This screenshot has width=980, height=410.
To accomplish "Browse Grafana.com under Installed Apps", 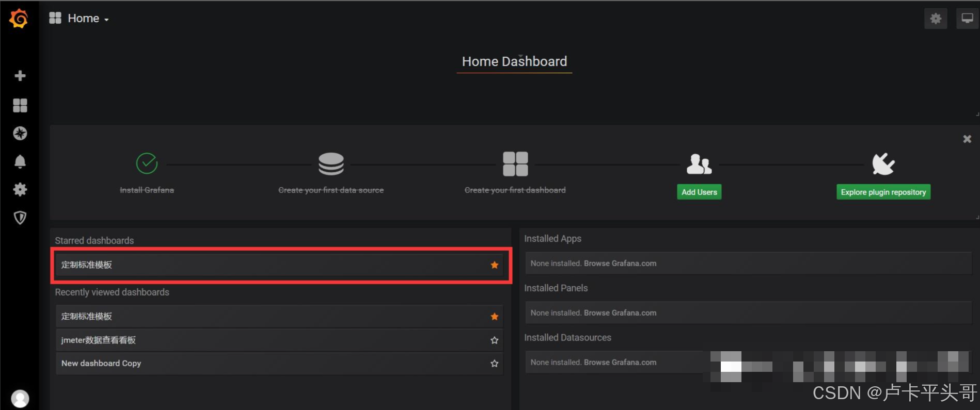I will tap(620, 264).
